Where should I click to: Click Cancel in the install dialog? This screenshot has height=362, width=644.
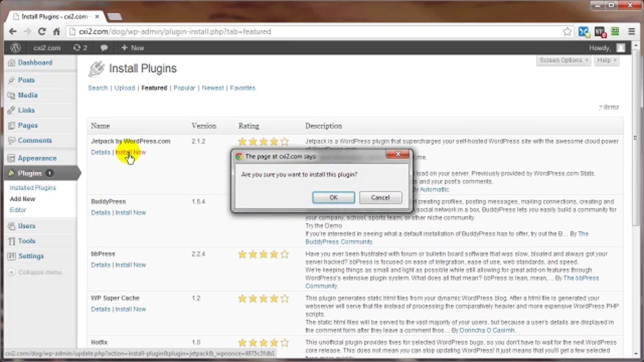pyautogui.click(x=380, y=198)
